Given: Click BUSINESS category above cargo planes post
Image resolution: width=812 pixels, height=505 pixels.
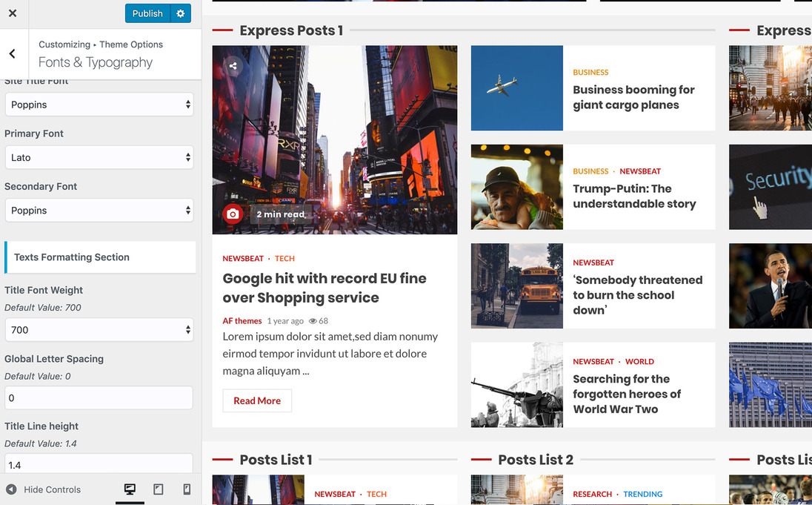Looking at the screenshot, I should tap(590, 73).
